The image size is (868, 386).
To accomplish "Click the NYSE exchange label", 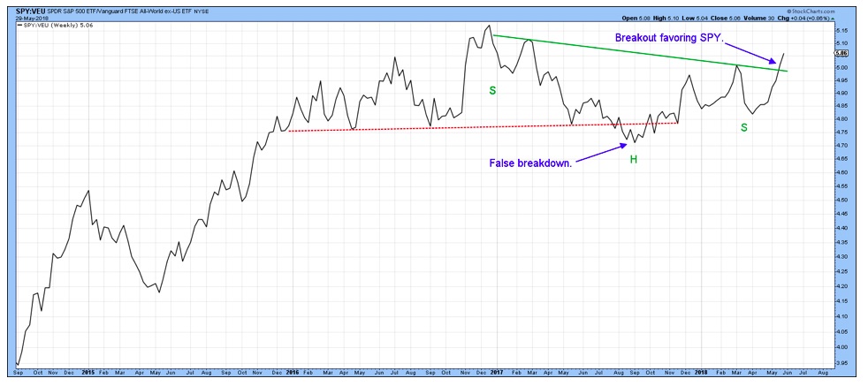I will click(202, 11).
